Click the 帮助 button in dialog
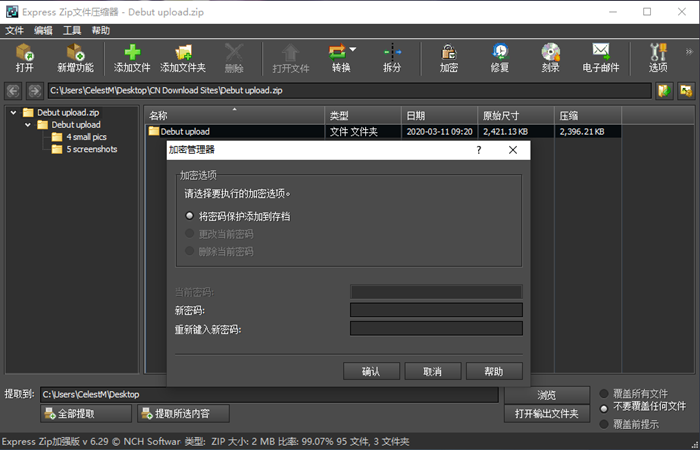 point(494,371)
